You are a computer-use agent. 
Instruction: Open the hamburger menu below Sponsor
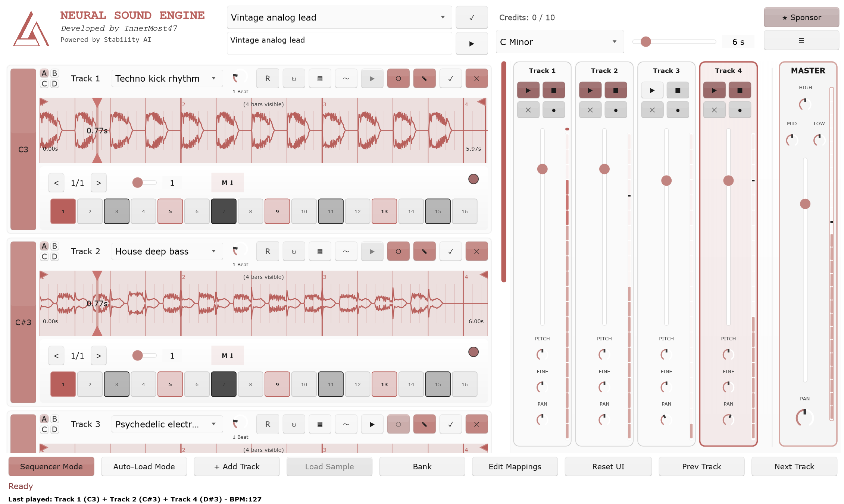[801, 40]
